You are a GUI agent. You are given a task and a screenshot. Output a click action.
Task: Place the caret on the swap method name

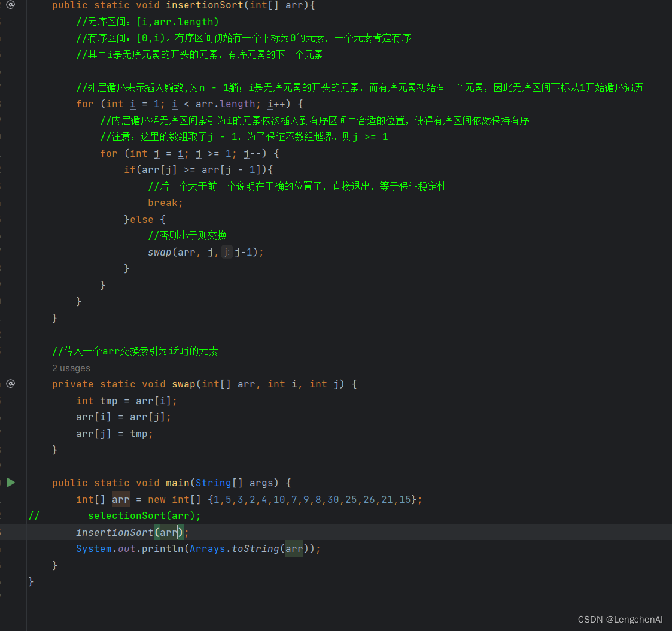(183, 383)
